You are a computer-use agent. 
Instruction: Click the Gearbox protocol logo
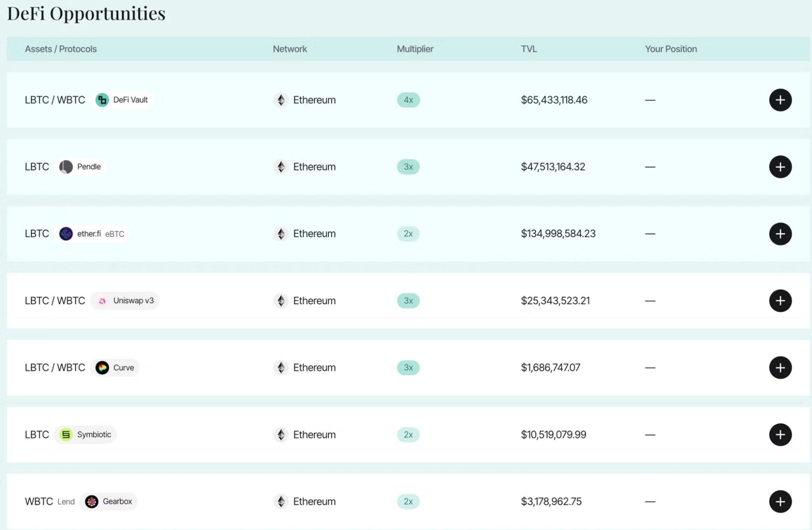click(x=92, y=501)
